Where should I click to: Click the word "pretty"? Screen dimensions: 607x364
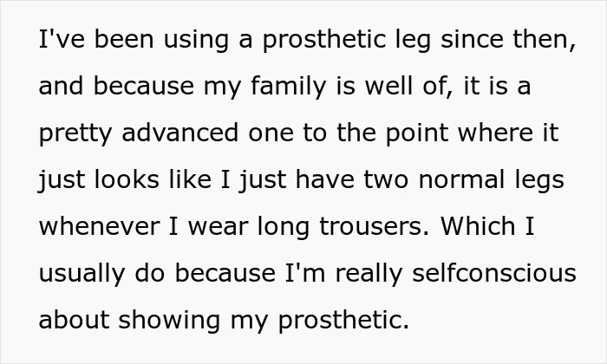[x=70, y=134]
